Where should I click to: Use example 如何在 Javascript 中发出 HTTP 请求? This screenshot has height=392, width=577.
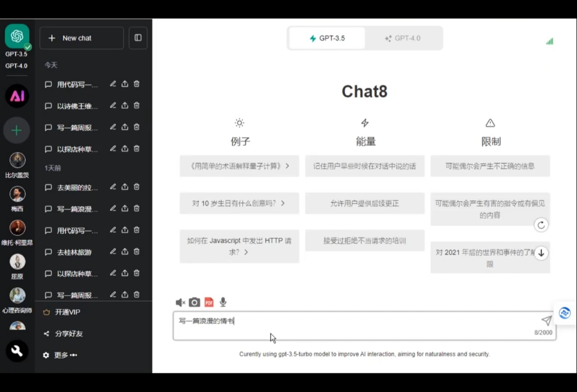[x=239, y=246]
